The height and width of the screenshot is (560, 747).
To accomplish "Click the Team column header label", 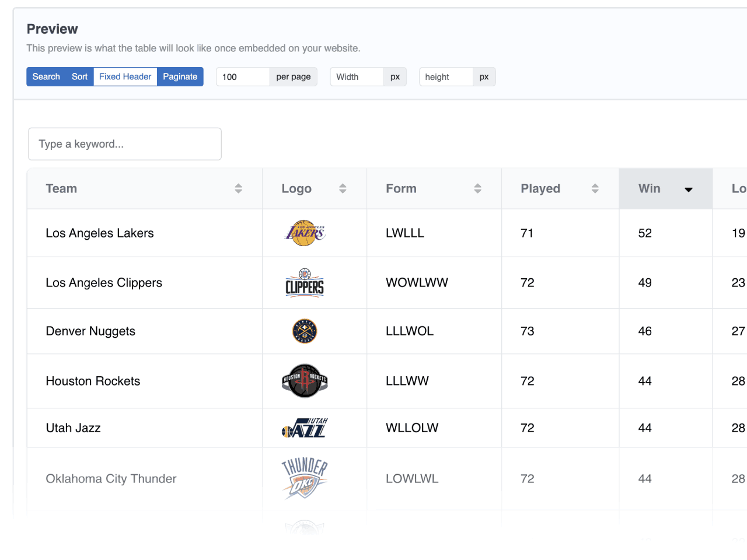I will pos(61,188).
